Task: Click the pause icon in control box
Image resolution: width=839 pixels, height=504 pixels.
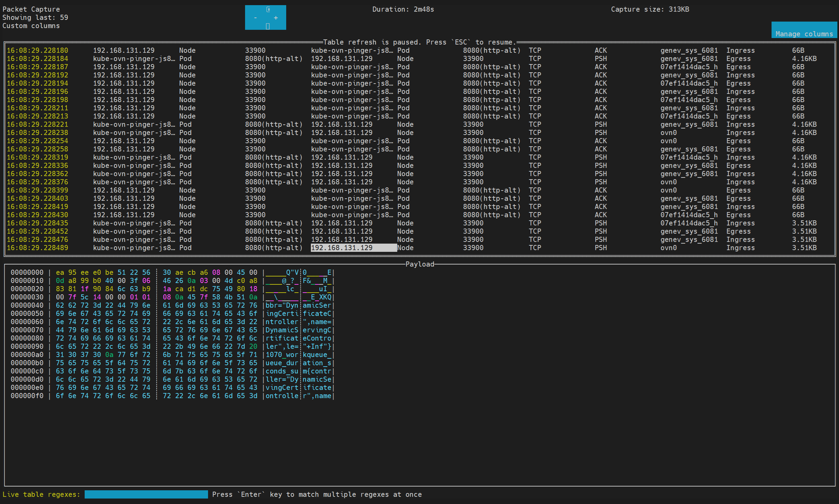Action: coord(268,10)
